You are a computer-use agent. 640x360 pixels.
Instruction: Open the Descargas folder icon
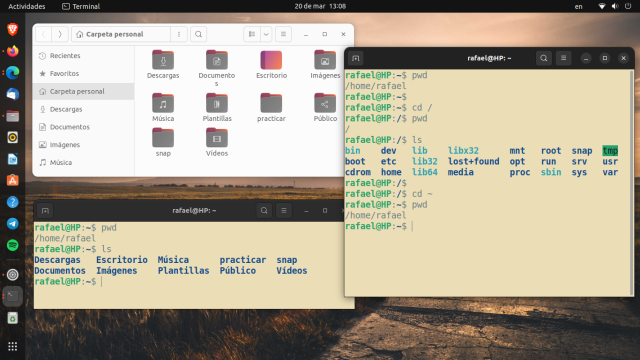click(x=163, y=60)
